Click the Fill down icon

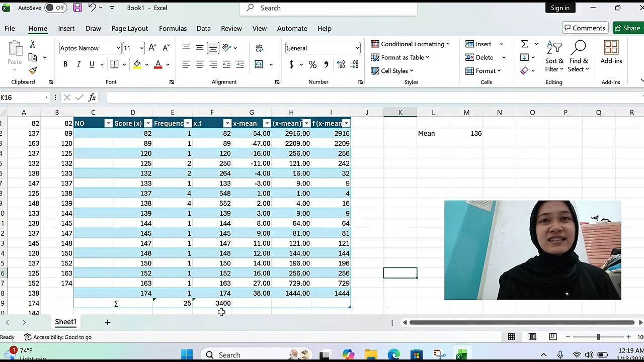(x=524, y=57)
